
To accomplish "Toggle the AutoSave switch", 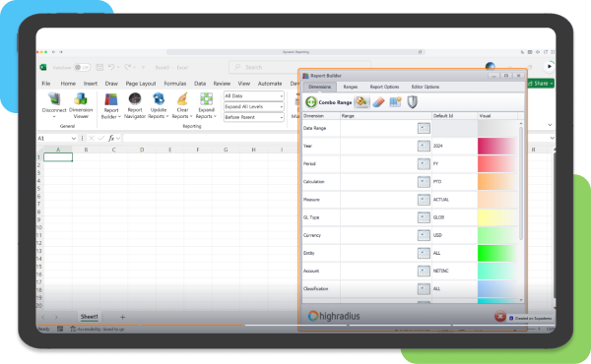I will (x=82, y=67).
